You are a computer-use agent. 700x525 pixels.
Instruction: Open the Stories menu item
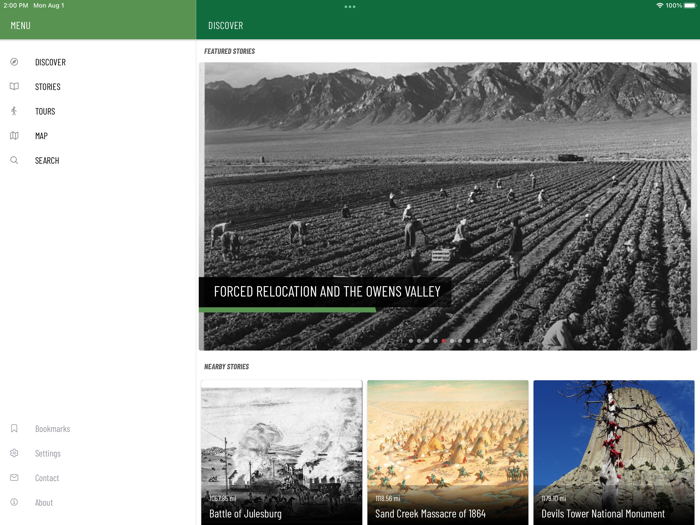(x=48, y=87)
